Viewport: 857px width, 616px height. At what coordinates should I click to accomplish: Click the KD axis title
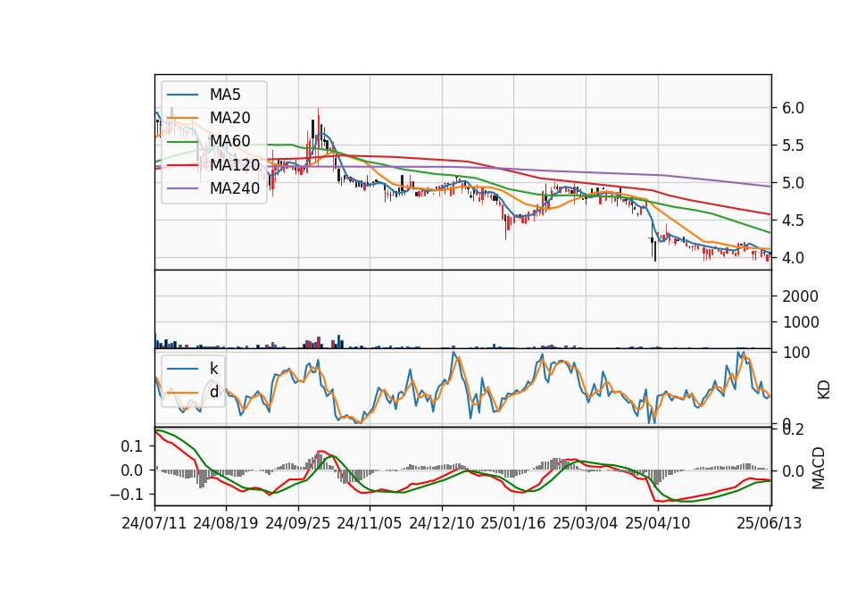824,390
